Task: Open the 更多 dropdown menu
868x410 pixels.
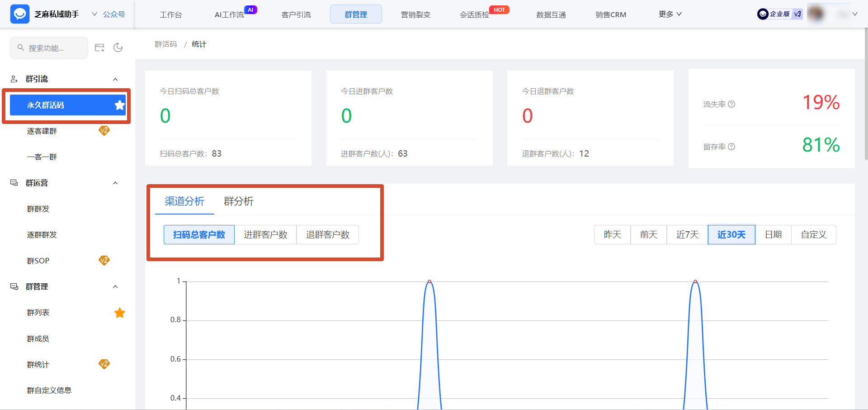Action: click(670, 14)
